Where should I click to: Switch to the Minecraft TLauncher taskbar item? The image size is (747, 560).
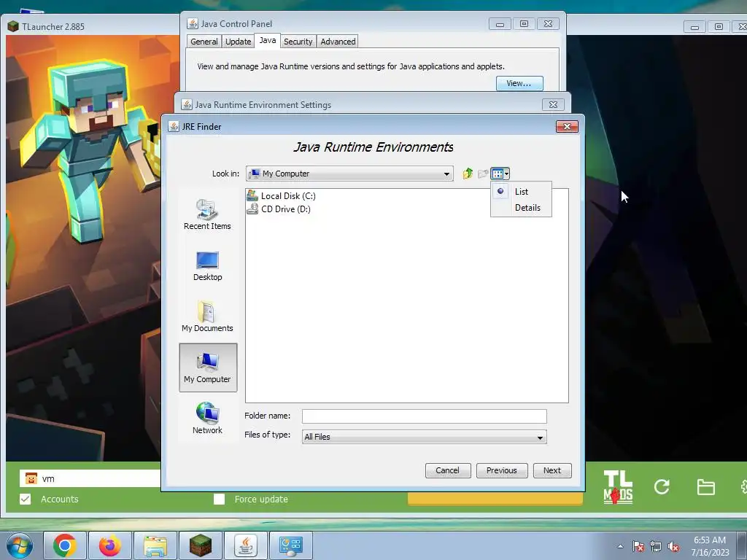click(201, 545)
